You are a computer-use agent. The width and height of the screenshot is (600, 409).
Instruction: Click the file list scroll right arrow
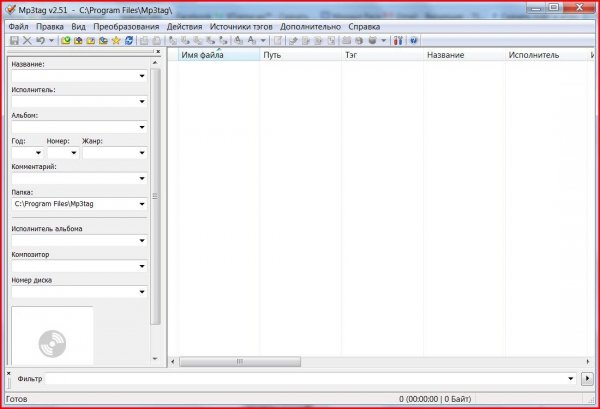click(x=588, y=362)
